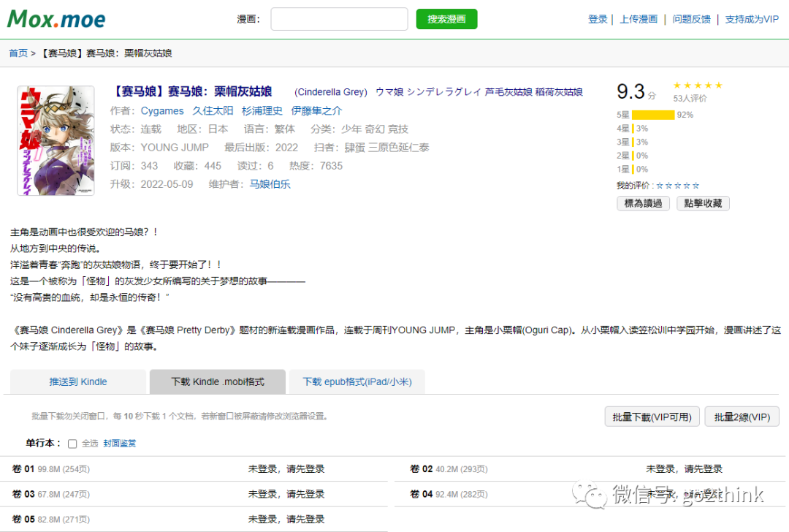Click the 標為讀過 button

coord(643,203)
